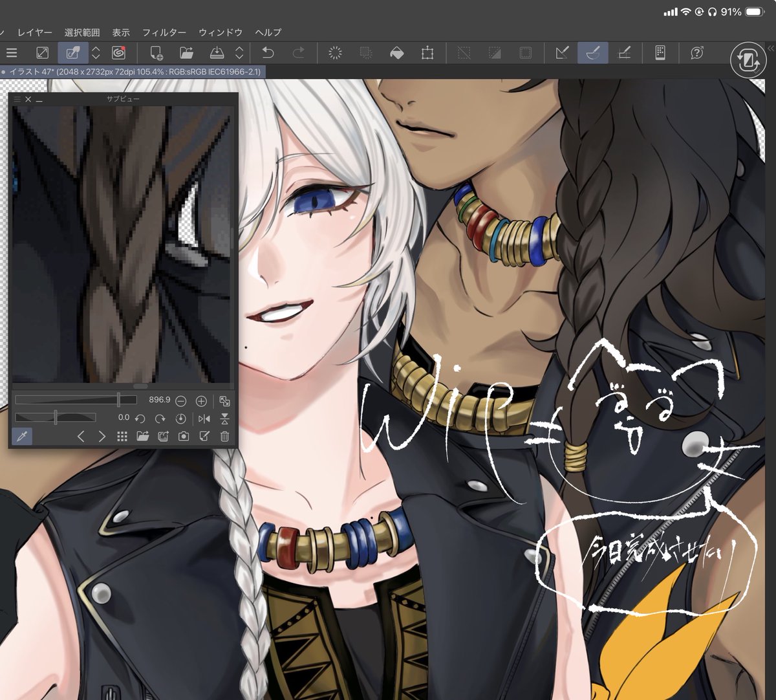Click the up/down arrows beside the Save icon
This screenshot has height=700, width=776.
click(x=239, y=53)
